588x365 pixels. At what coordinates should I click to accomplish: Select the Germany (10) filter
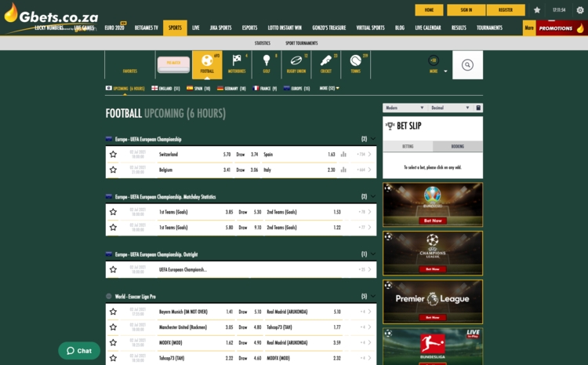click(231, 88)
